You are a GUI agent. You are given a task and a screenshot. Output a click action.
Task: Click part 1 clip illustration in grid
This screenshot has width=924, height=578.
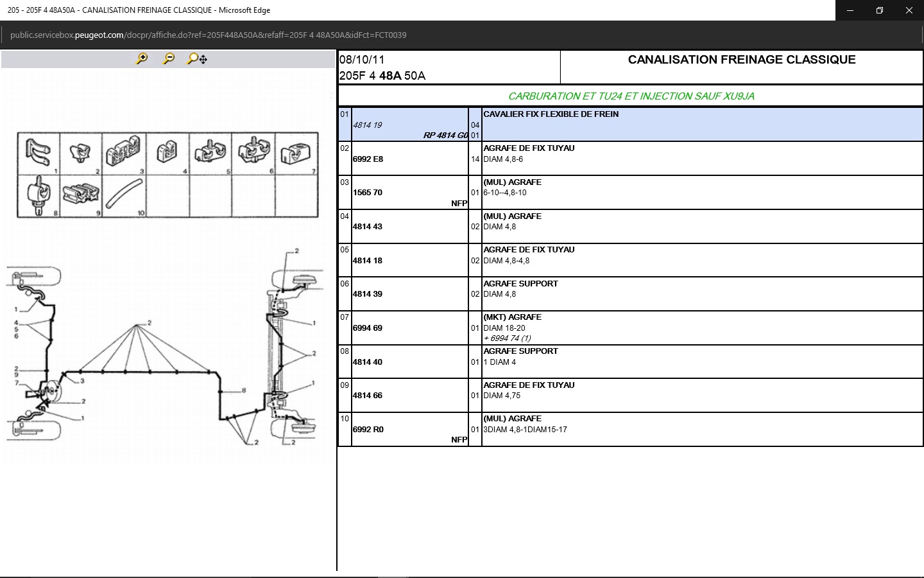(x=37, y=153)
